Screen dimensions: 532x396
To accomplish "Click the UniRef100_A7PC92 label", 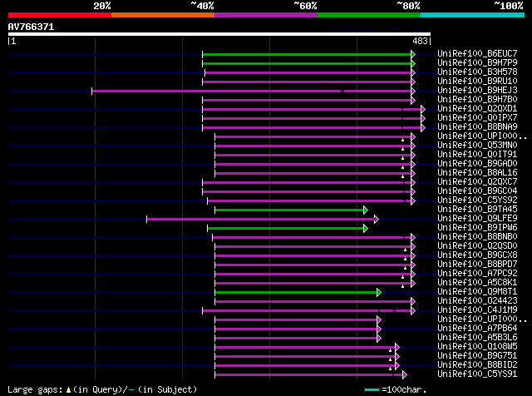I will (477, 274).
